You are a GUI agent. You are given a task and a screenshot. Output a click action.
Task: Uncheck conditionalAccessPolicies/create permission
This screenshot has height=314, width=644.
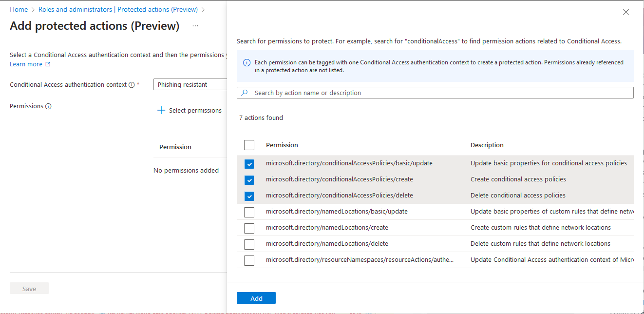click(x=249, y=180)
